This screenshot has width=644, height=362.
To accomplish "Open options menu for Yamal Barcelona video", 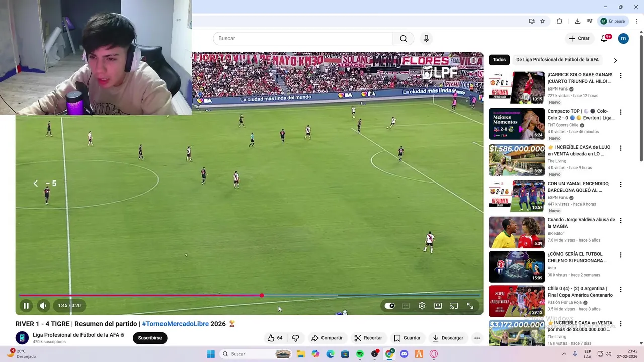I will pos(620,185).
